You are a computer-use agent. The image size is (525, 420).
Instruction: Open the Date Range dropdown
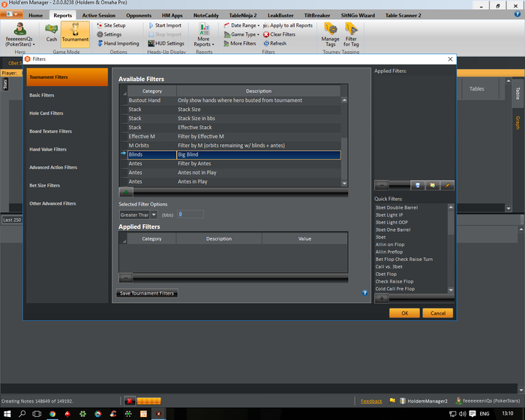(241, 25)
